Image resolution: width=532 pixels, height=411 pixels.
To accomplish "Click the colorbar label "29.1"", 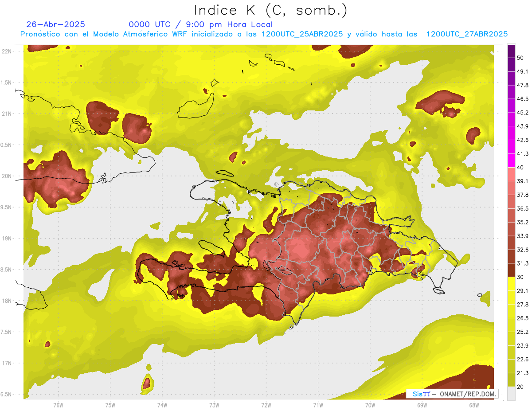I will 523,291.
